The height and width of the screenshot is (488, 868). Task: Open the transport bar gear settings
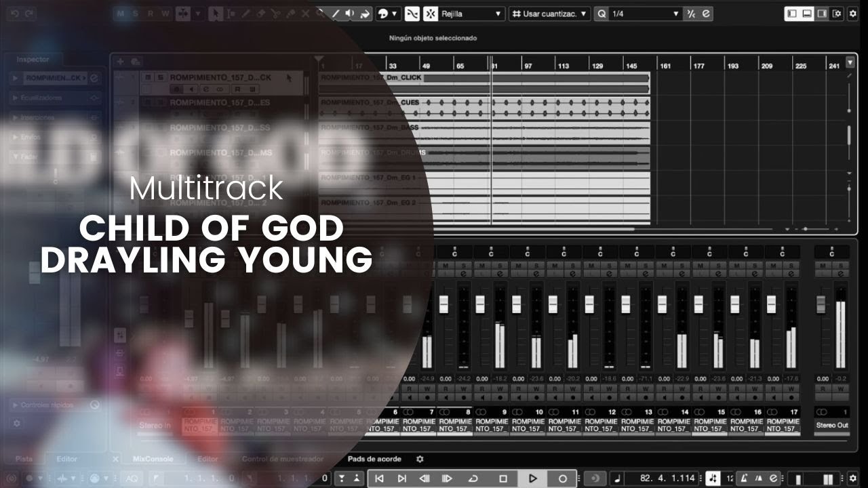(854, 479)
